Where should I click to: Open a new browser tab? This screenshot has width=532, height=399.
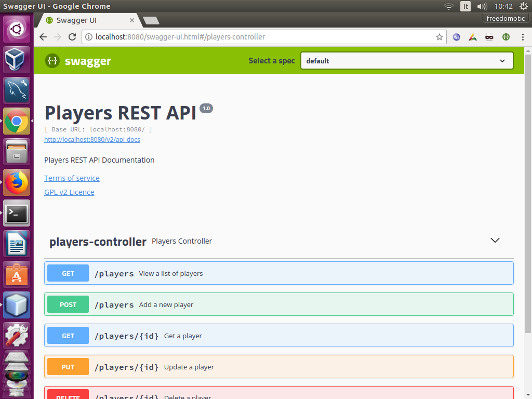tap(151, 21)
